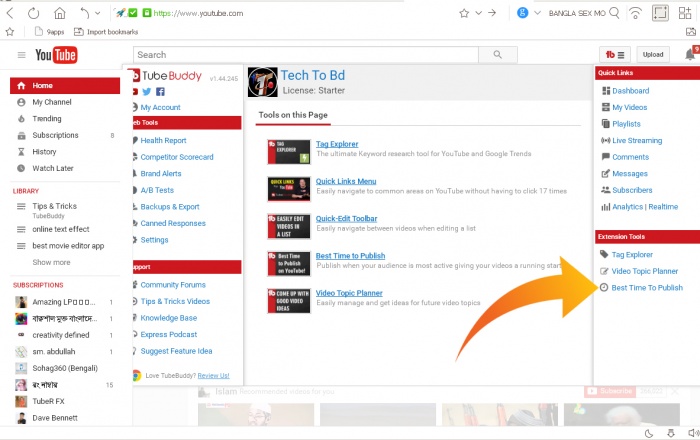This screenshot has height=440, width=700.
Task: Open TubeBuddy menu button in header
Action: (615, 55)
